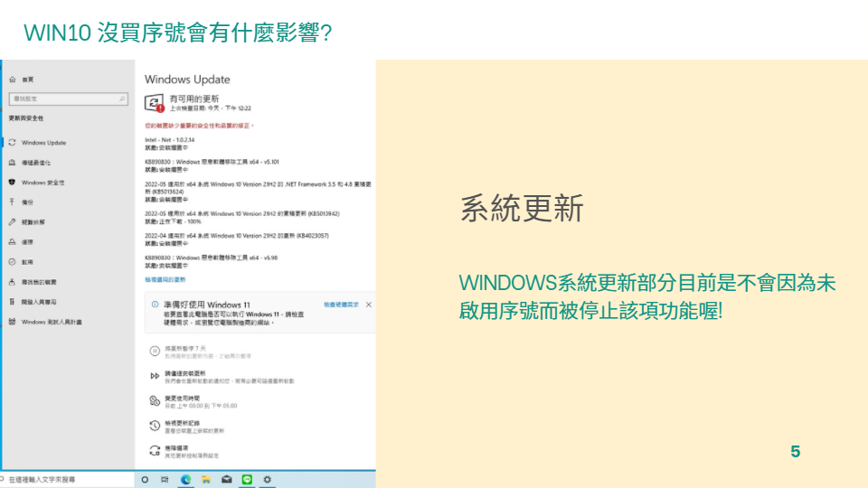This screenshot has height=488, width=868.
Task: Click KB890830 v5.98 update entry
Action: click(212, 262)
